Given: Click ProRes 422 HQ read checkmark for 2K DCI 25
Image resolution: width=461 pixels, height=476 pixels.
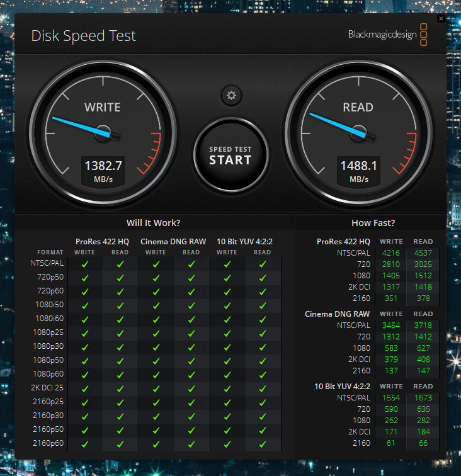Looking at the screenshot, I should point(120,388).
